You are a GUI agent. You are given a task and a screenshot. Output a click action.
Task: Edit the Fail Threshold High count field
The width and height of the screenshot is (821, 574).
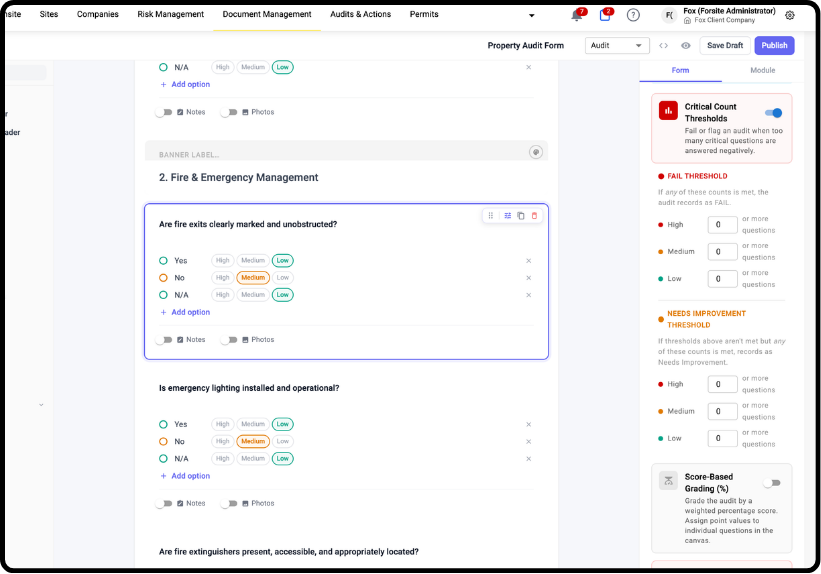click(722, 225)
